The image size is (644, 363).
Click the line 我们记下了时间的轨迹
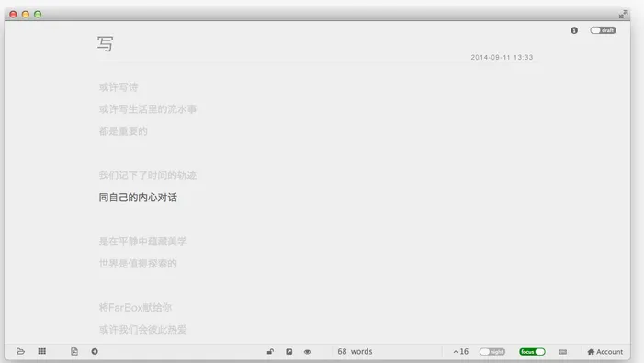tap(148, 176)
